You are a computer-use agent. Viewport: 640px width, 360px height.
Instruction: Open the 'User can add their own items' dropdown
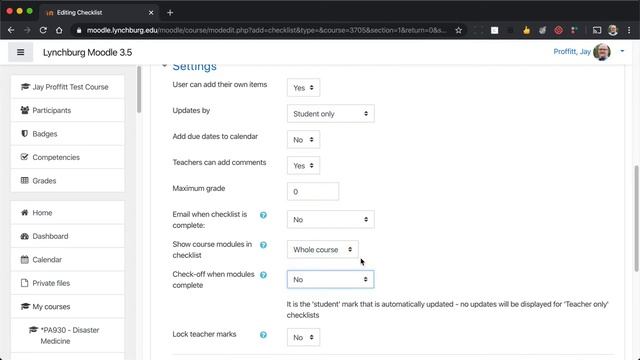303,88
